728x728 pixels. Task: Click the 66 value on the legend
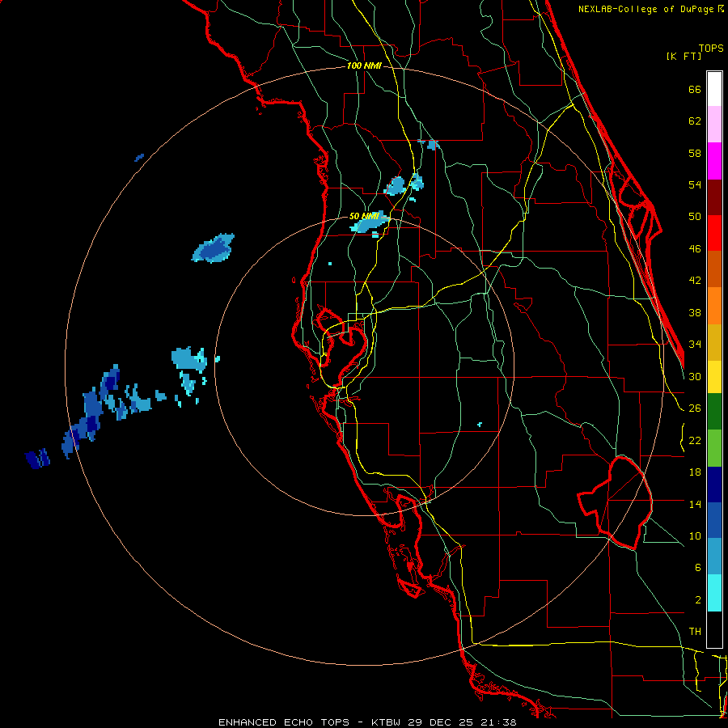695,90
